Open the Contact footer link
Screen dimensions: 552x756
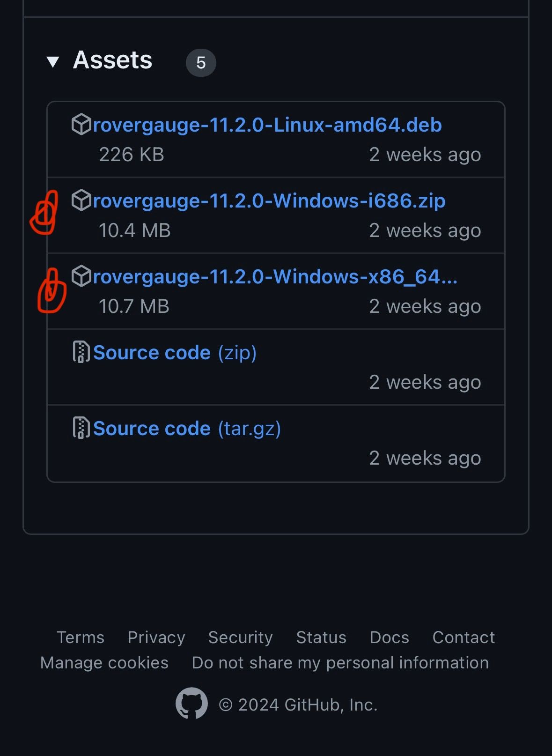[x=464, y=637]
